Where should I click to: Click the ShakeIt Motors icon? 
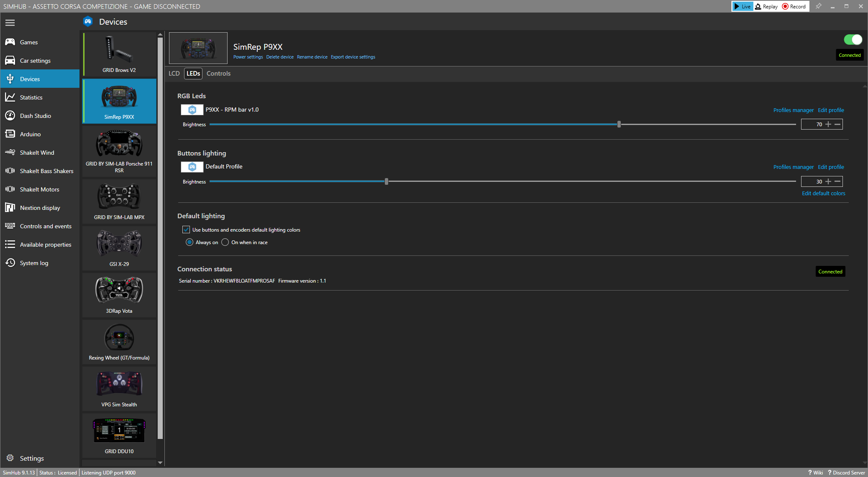pyautogui.click(x=10, y=189)
